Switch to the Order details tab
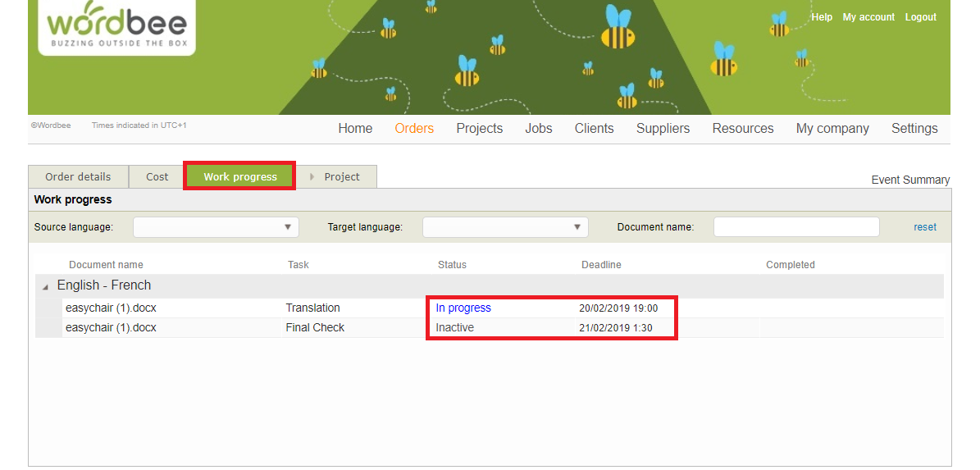The image size is (980, 470). 79,176
